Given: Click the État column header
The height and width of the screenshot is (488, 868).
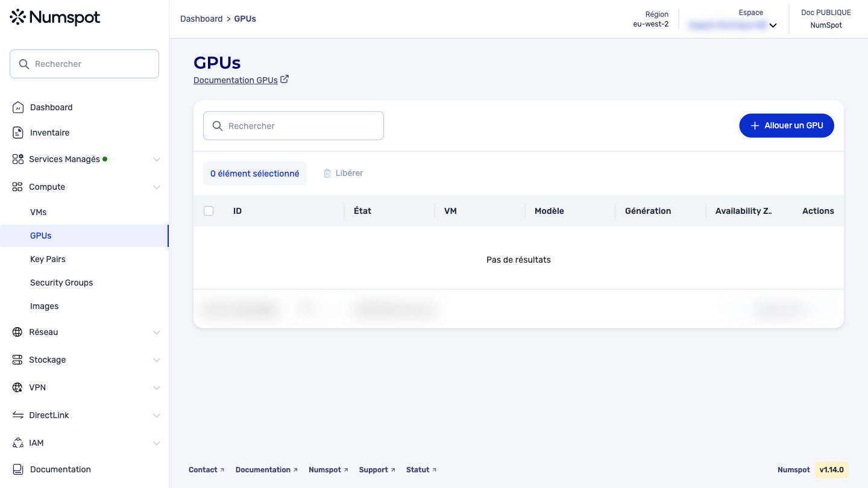Looking at the screenshot, I should (362, 211).
